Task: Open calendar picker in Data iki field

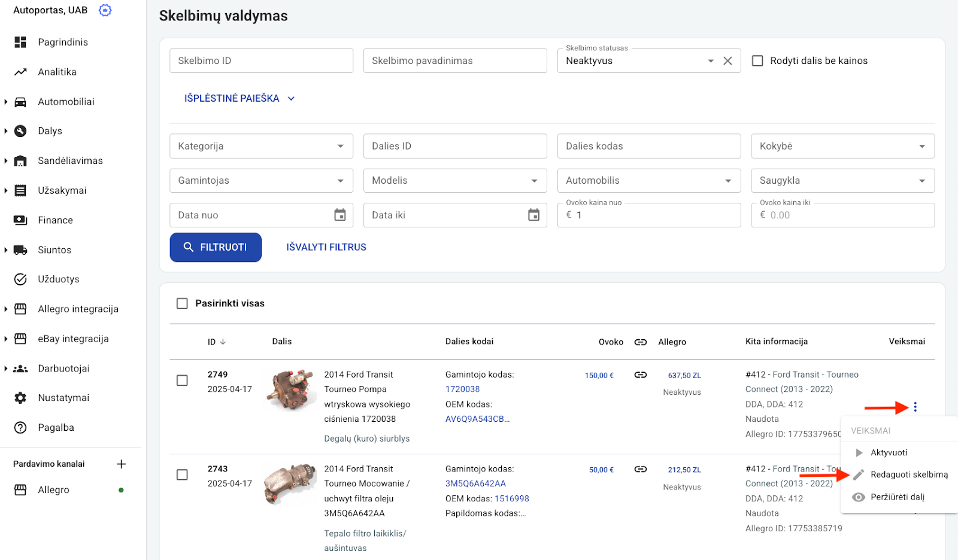Action: point(533,215)
